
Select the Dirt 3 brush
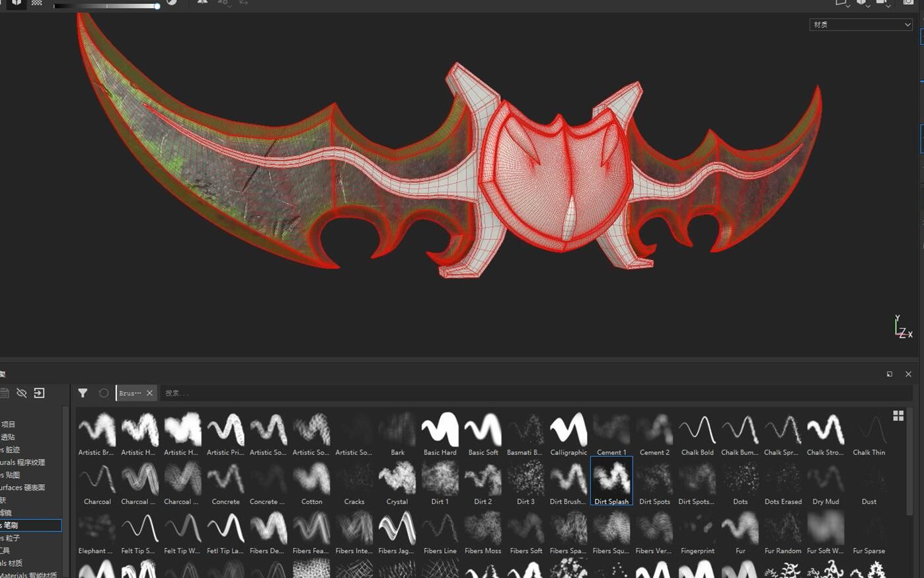coord(525,483)
